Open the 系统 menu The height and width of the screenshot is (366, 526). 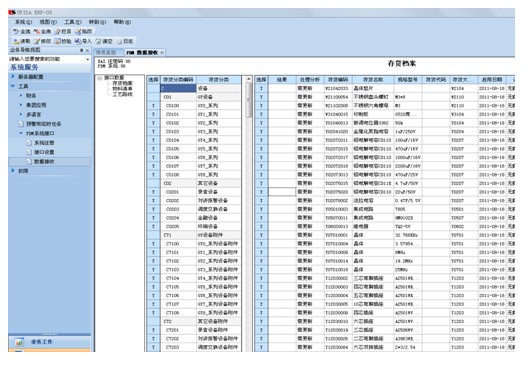(23, 22)
